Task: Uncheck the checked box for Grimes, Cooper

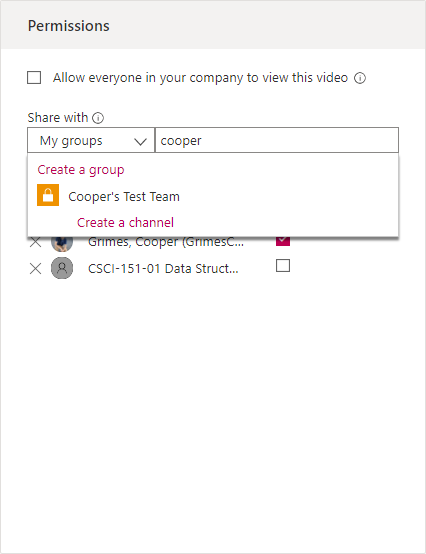Action: [x=283, y=241]
